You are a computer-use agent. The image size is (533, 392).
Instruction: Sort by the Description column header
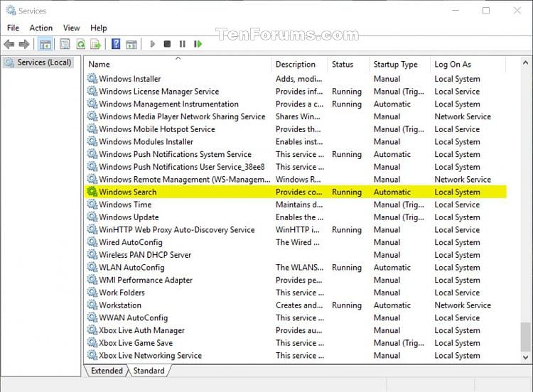pos(300,64)
